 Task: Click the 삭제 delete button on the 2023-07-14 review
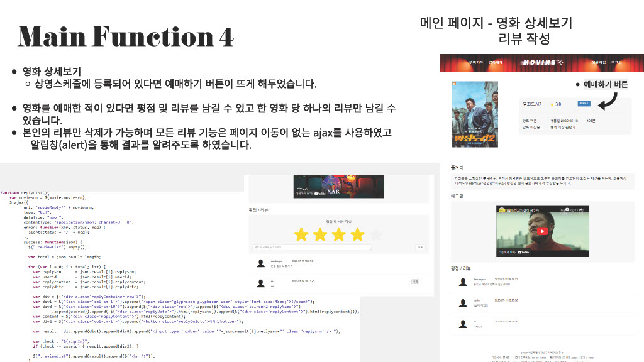pos(415,282)
